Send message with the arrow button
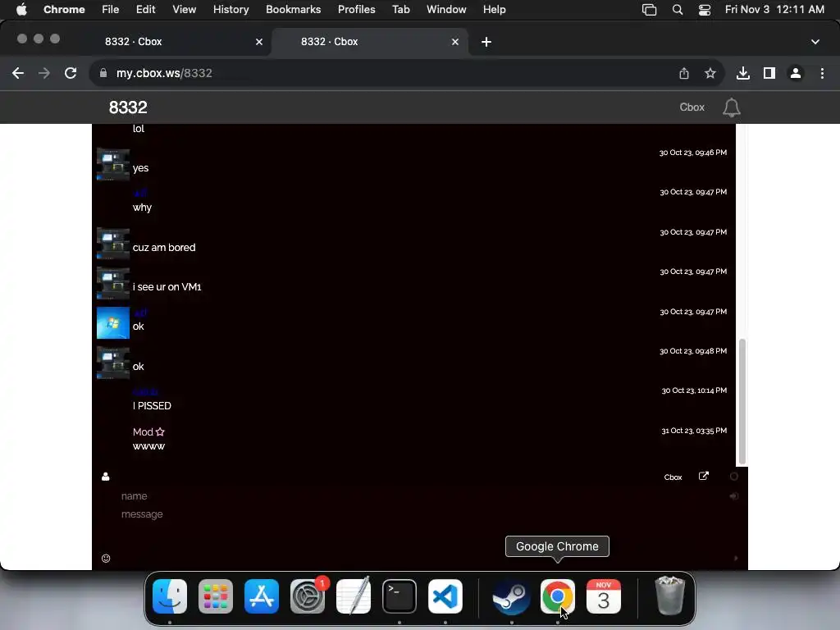 coord(736,558)
